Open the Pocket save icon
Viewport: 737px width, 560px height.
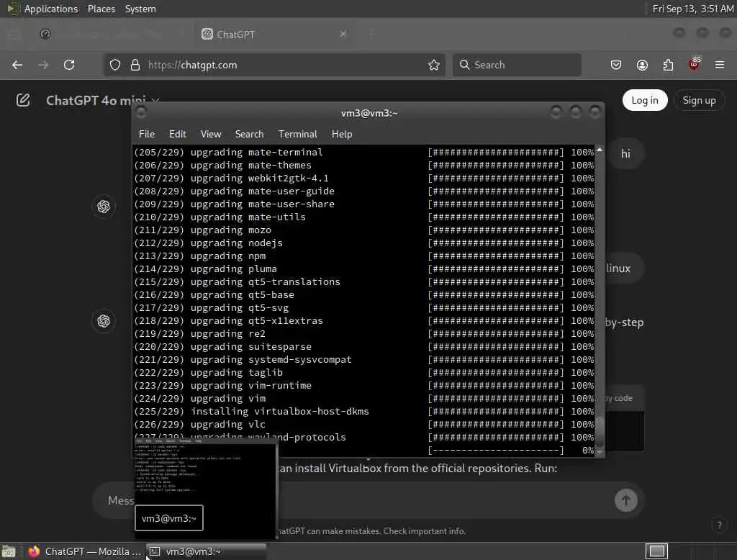(x=616, y=65)
